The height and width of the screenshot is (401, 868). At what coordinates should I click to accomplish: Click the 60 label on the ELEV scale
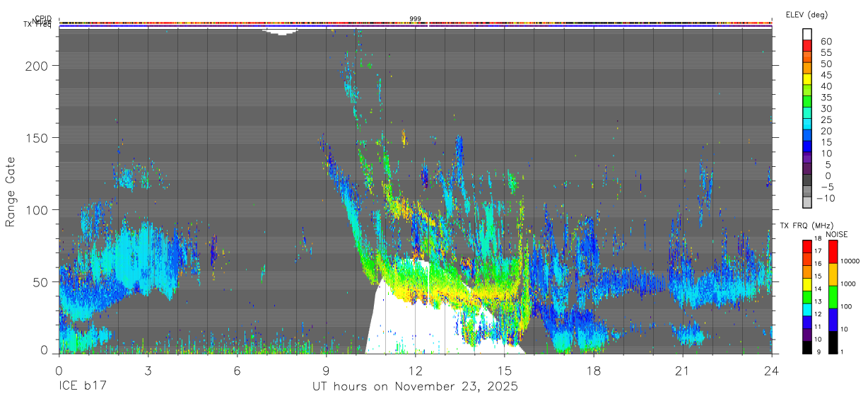tap(826, 41)
